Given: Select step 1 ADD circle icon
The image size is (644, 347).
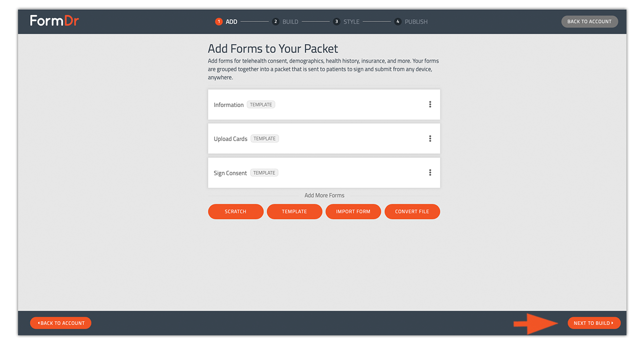Looking at the screenshot, I should click(219, 21).
